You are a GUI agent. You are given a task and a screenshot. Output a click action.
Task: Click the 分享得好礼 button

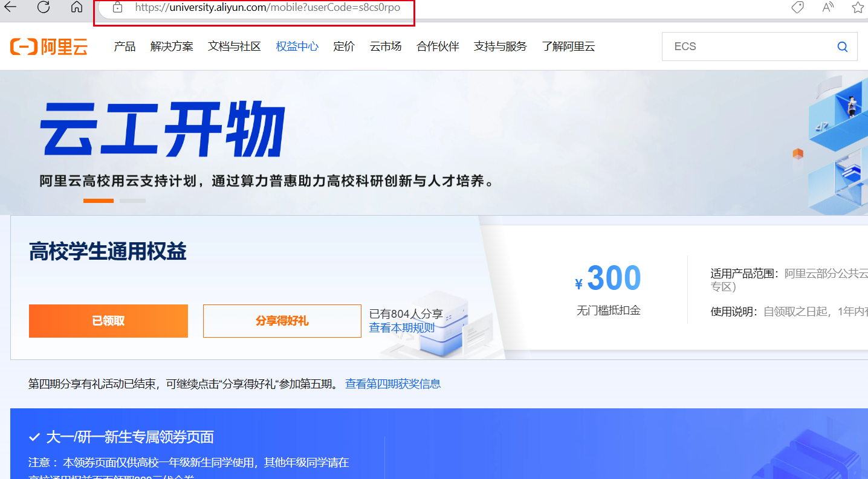[282, 321]
